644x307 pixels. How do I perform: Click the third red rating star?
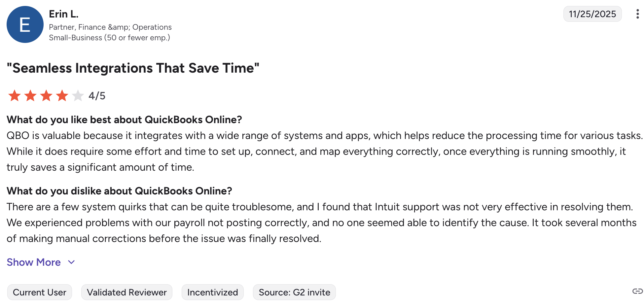(46, 95)
